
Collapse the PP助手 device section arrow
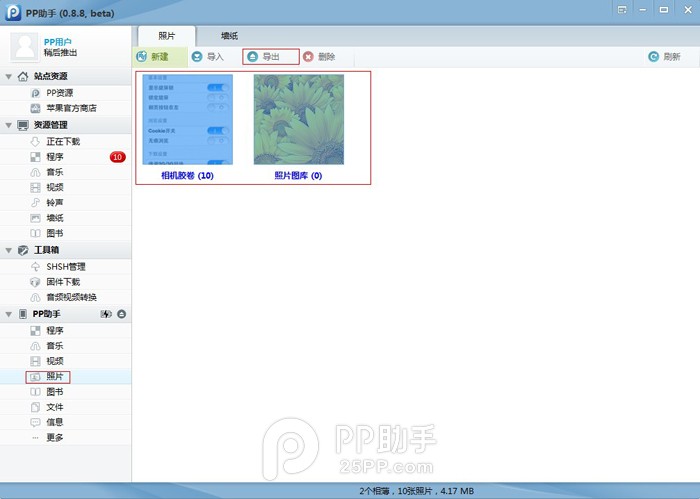[8, 314]
